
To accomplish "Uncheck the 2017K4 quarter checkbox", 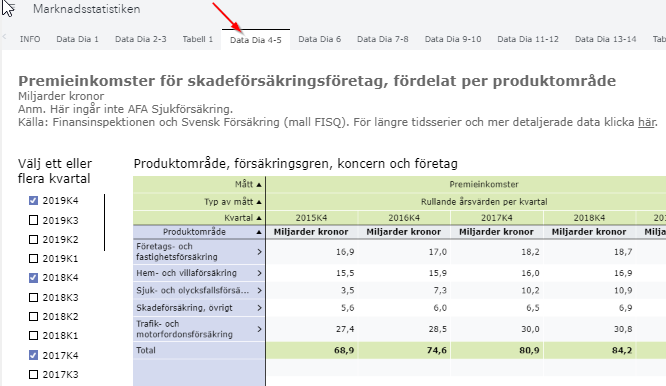I will (33, 355).
